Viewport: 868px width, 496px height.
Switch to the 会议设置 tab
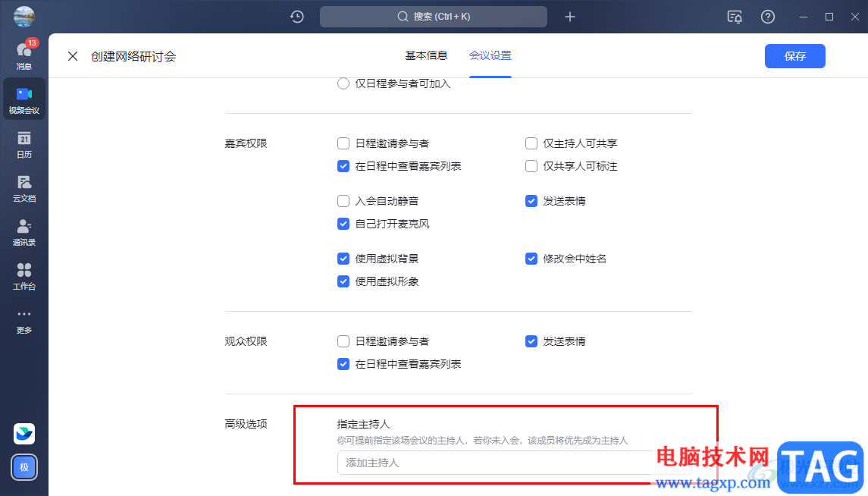(490, 55)
